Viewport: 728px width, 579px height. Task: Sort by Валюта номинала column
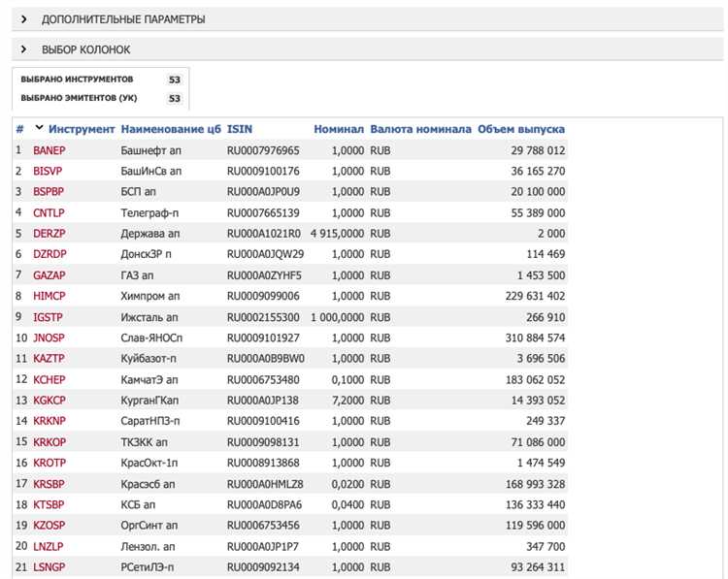coord(420,129)
